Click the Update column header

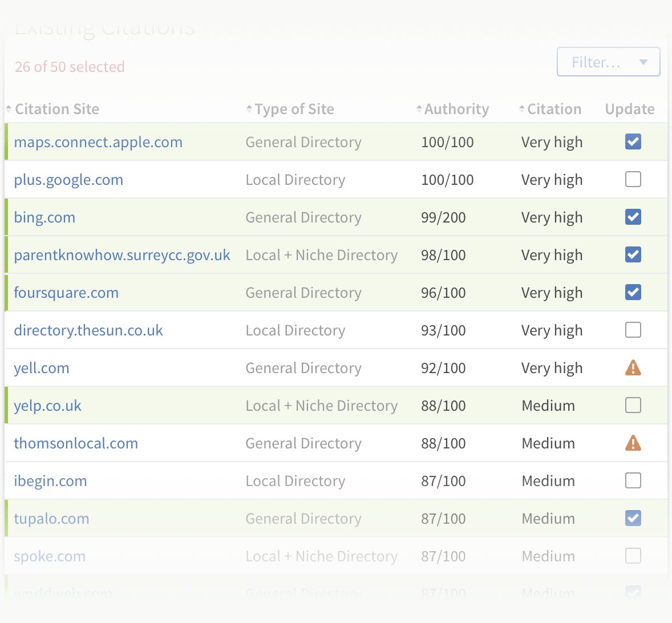pos(630,109)
